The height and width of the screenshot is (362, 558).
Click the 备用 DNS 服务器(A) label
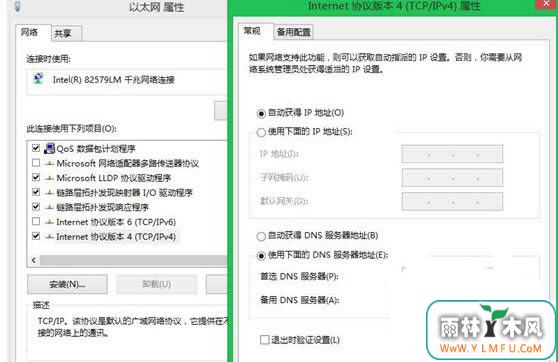point(299,300)
